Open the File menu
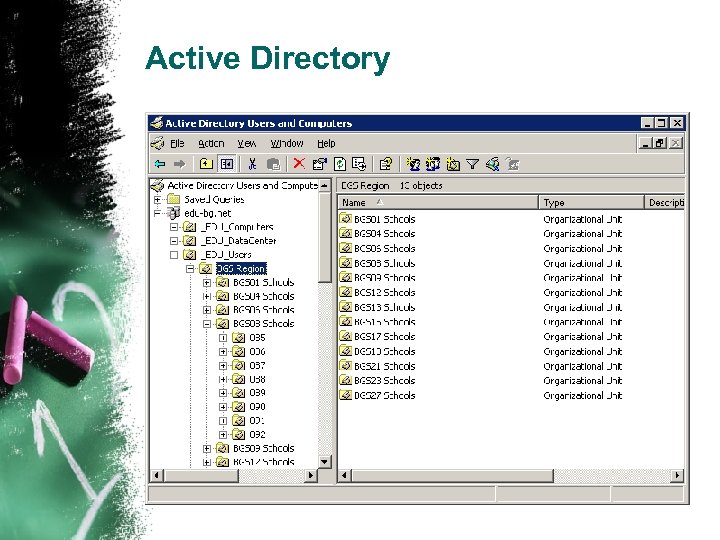The width and height of the screenshot is (720, 540). coord(177,144)
